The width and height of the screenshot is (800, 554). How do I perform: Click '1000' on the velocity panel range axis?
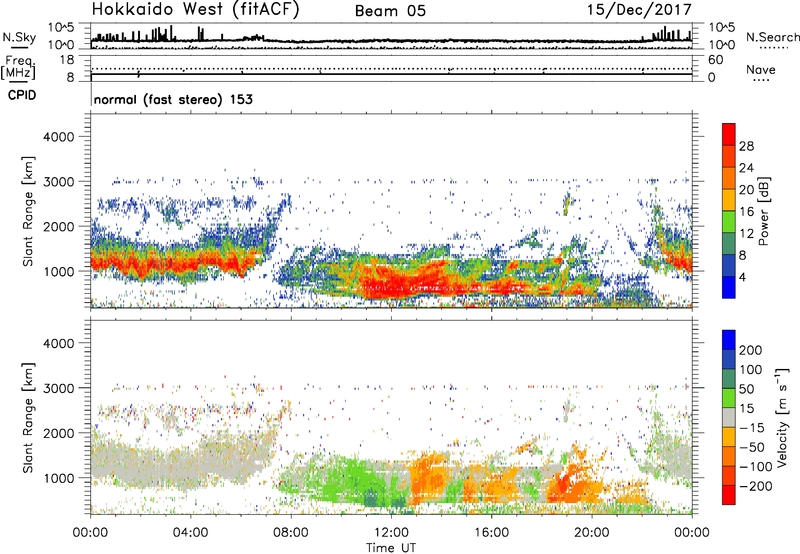59,477
